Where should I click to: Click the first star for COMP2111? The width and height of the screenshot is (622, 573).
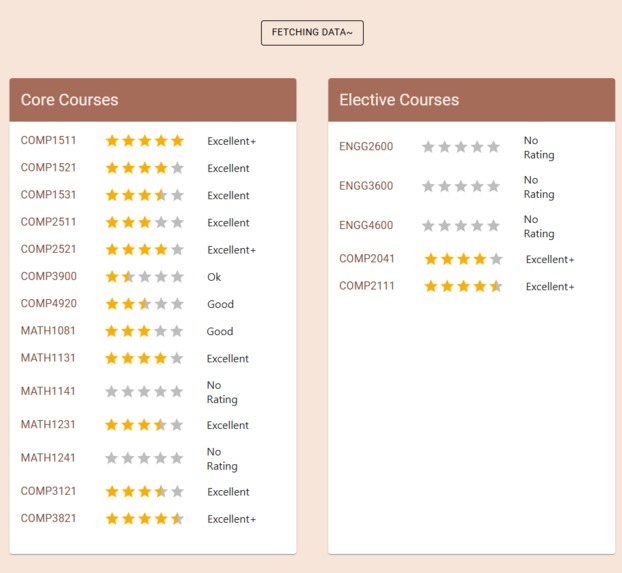pyautogui.click(x=431, y=286)
